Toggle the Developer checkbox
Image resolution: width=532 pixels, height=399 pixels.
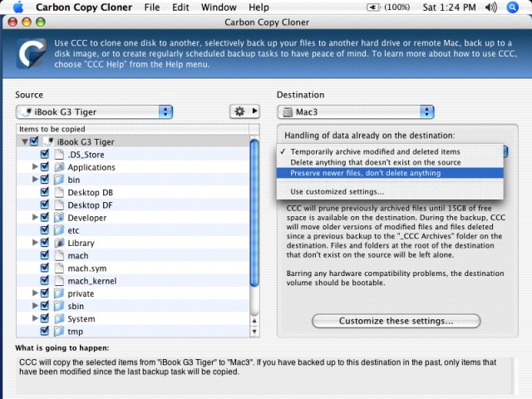click(x=44, y=217)
